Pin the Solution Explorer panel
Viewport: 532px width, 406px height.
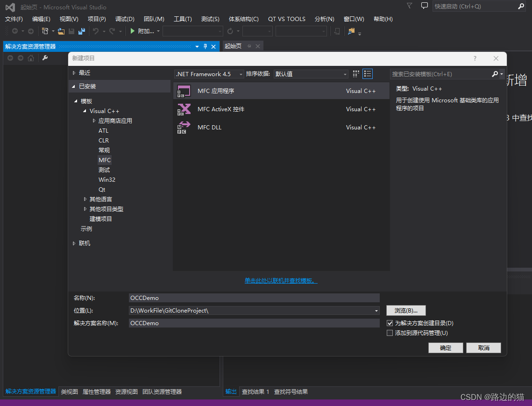205,47
